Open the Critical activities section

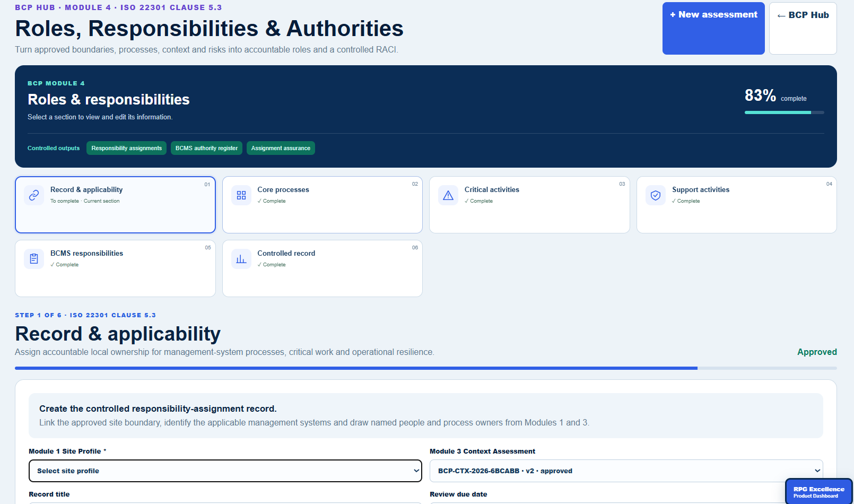[x=529, y=205]
